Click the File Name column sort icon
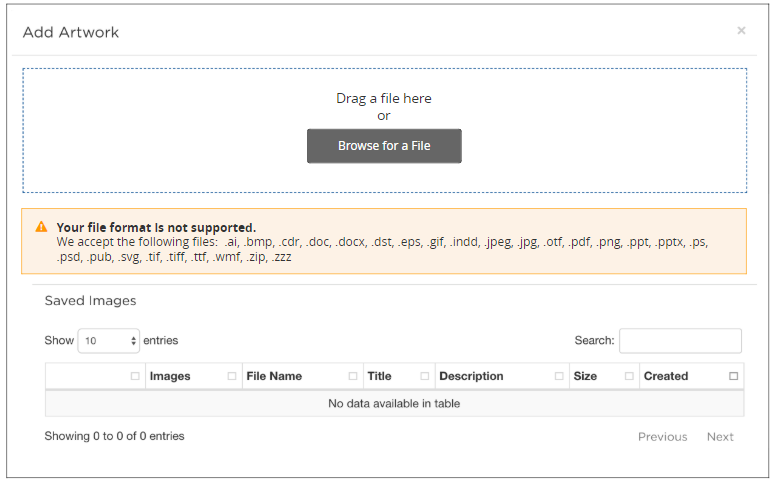 point(353,376)
